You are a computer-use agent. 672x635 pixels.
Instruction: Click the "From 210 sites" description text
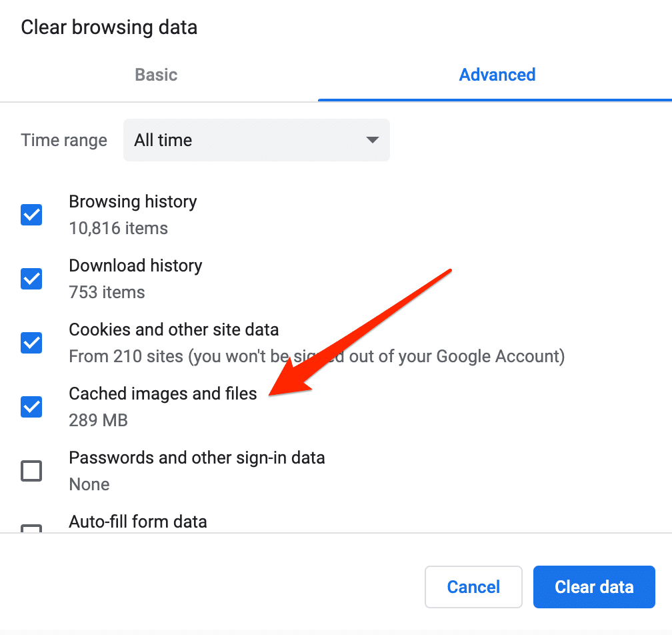(317, 357)
